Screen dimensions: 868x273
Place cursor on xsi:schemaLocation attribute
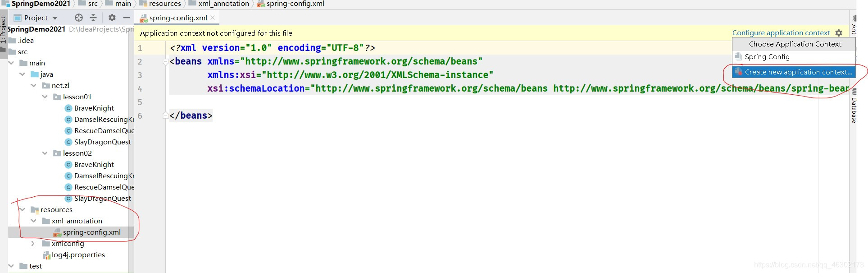267,88
